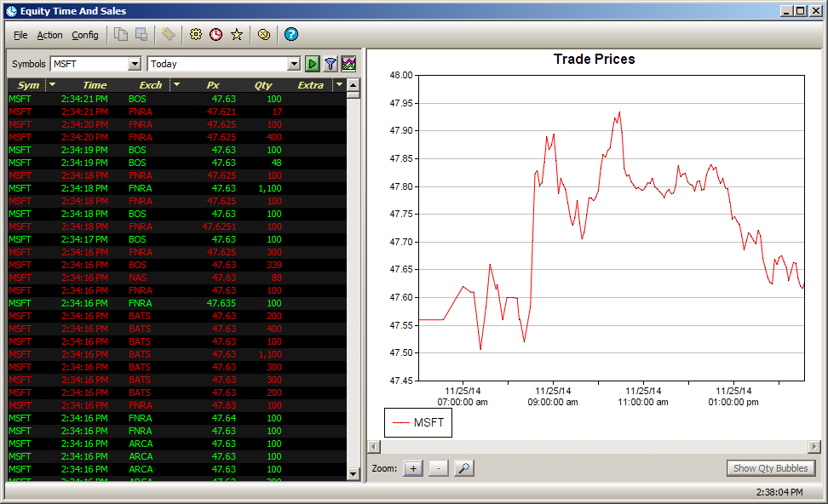Run the query with green play button
This screenshot has height=504, width=828.
click(312, 64)
